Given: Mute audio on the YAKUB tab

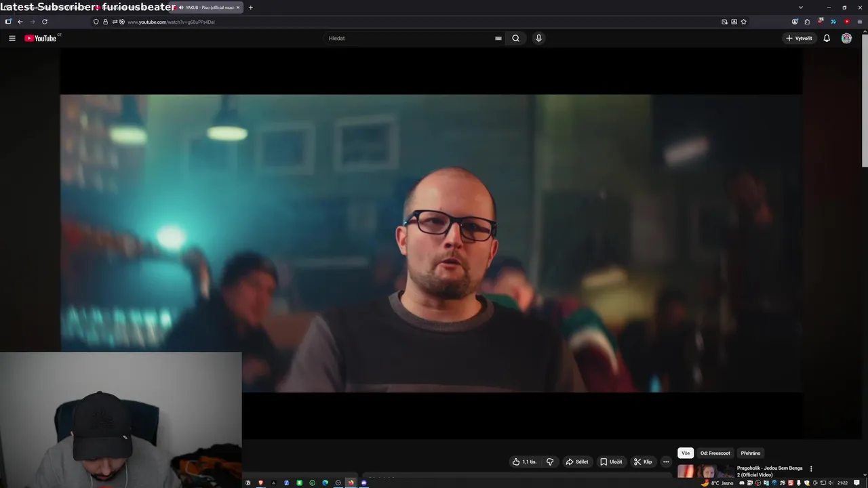Looking at the screenshot, I should [x=182, y=7].
